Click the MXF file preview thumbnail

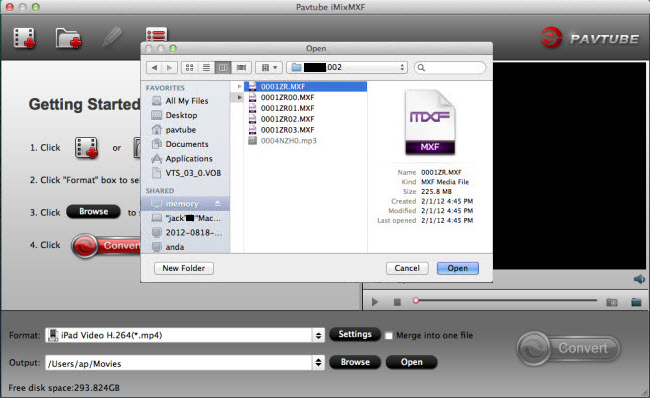(430, 122)
